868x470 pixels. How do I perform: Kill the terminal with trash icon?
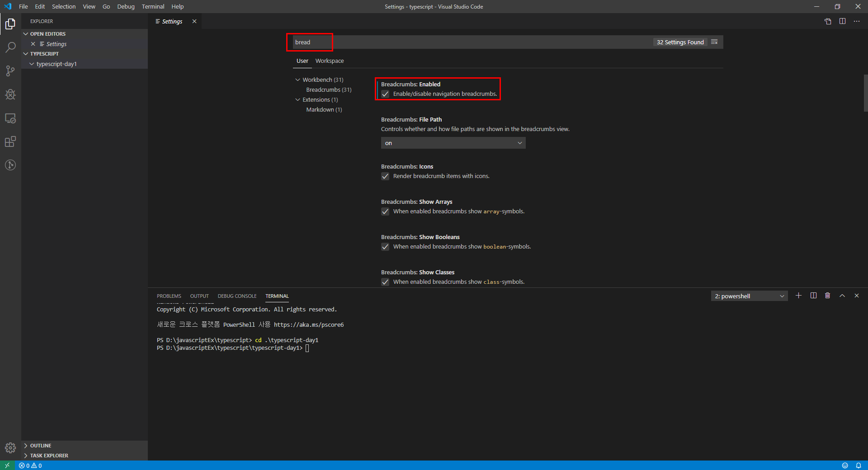tap(828, 296)
